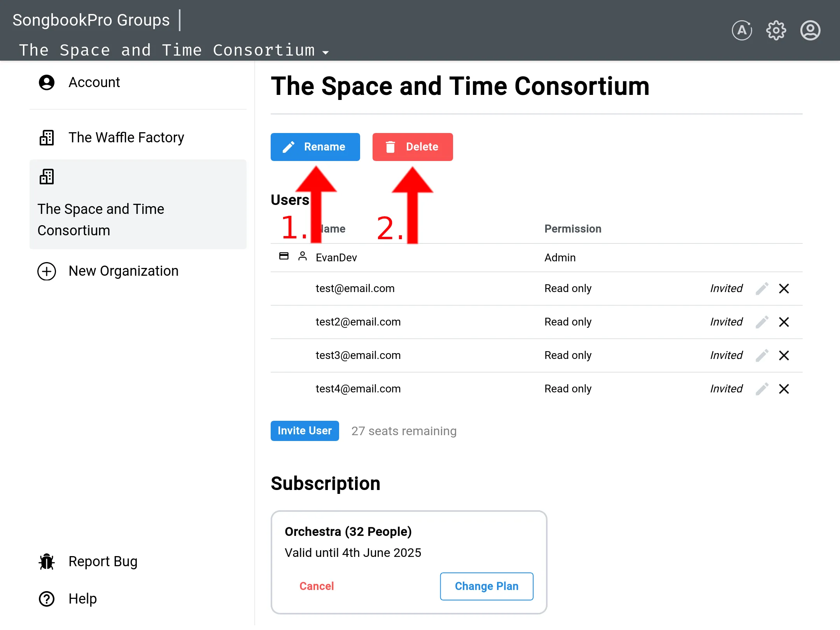Select The Waffle Factory from sidebar
The width and height of the screenshot is (840, 630).
[125, 137]
